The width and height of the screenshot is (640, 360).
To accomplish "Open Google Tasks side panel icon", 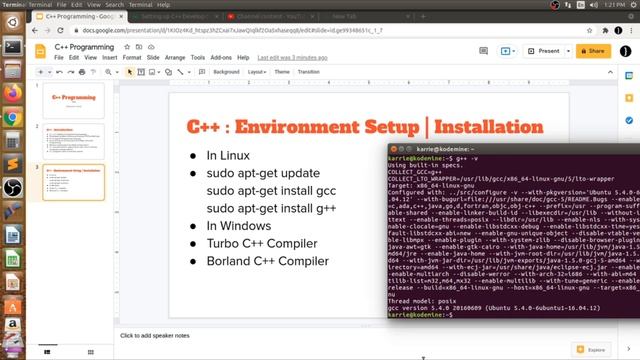I will [x=629, y=120].
